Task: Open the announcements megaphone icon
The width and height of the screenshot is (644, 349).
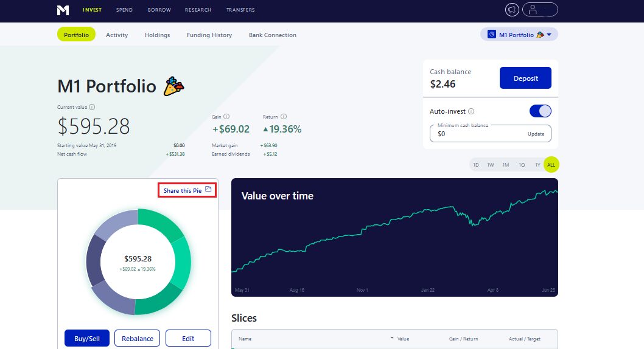Action: pos(512,10)
